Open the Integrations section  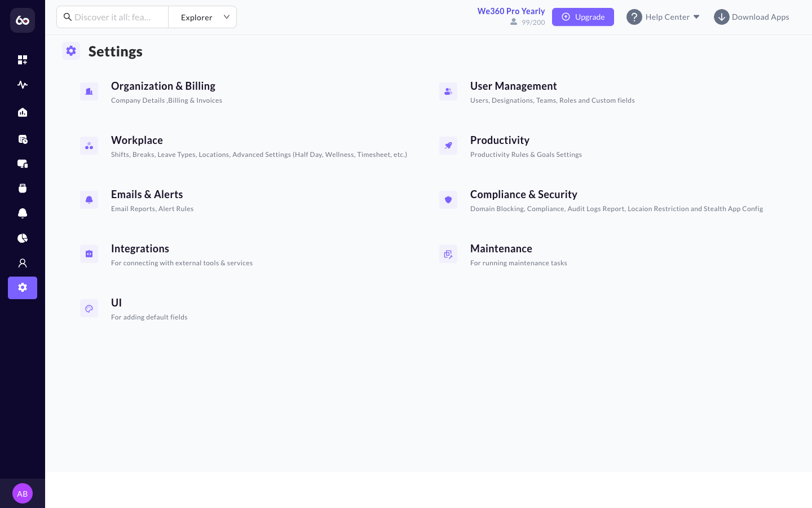coord(140,248)
